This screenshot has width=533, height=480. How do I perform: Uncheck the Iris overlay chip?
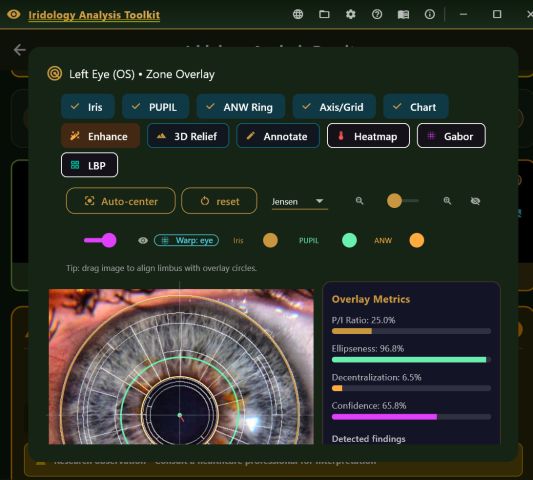coord(88,107)
